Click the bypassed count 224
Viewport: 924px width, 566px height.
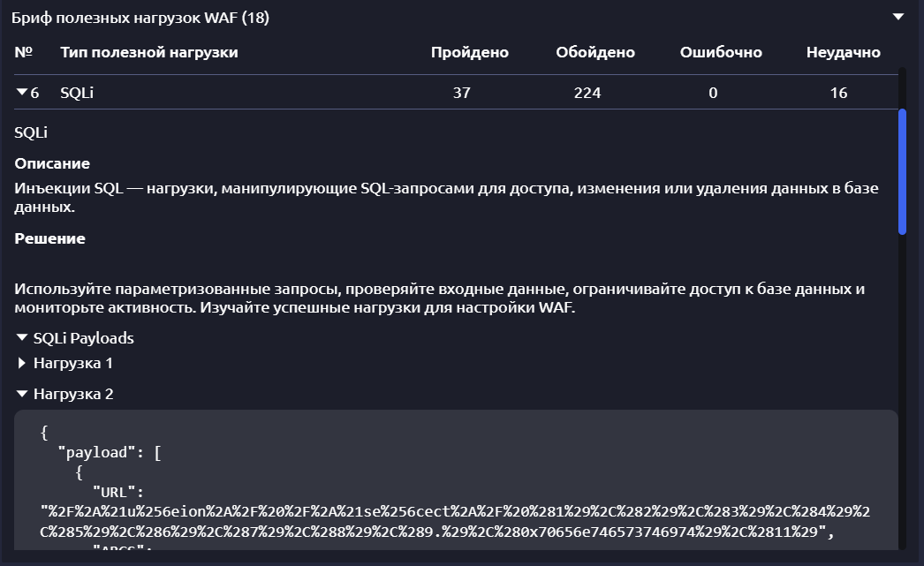[x=587, y=93]
